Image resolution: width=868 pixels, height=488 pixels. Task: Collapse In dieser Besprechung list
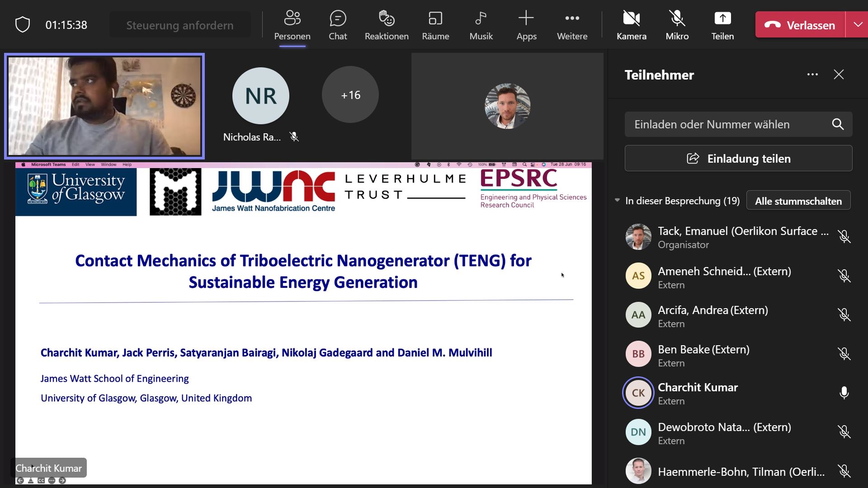pyautogui.click(x=618, y=200)
